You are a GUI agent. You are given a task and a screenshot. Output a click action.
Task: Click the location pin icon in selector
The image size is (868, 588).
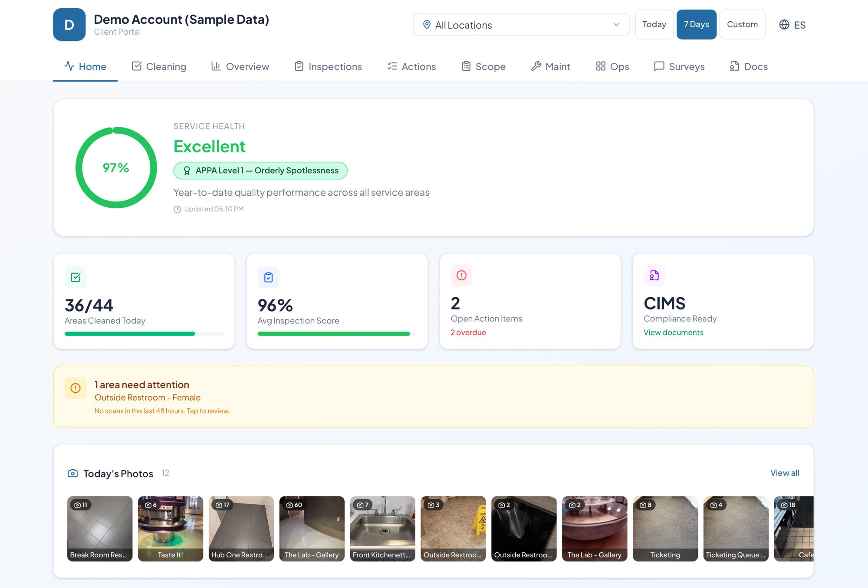(x=427, y=25)
